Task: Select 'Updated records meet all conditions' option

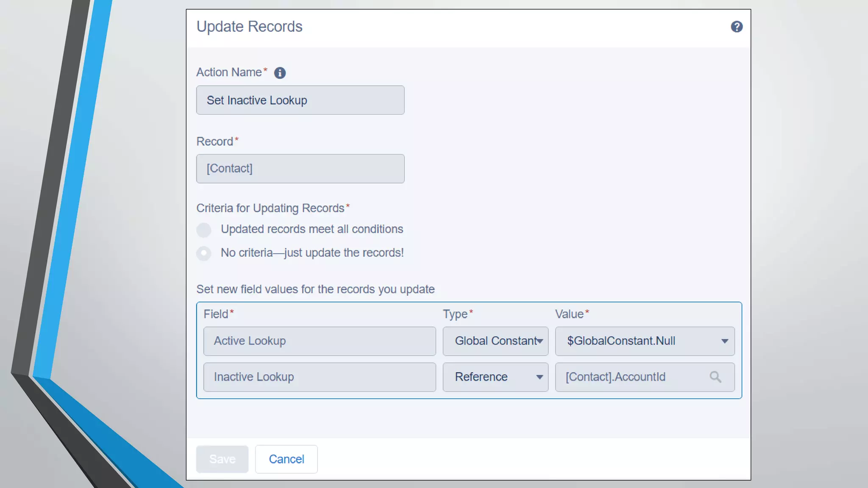Action: [x=204, y=230]
